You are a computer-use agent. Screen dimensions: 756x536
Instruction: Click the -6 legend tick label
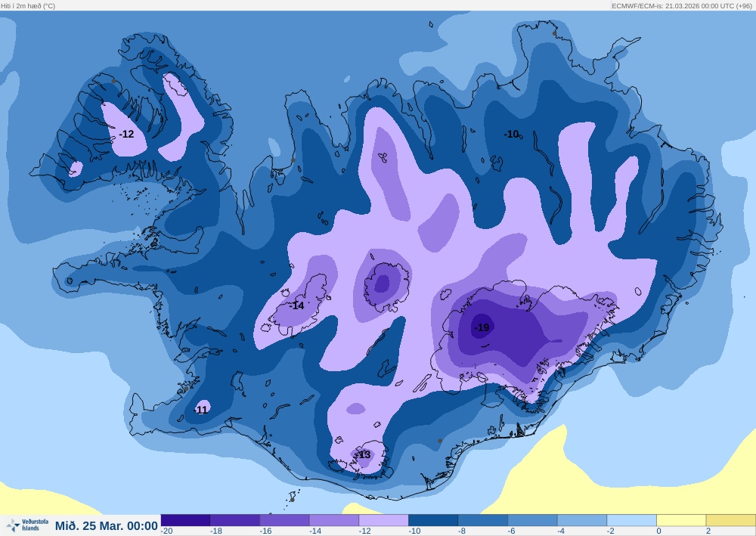coord(511,531)
